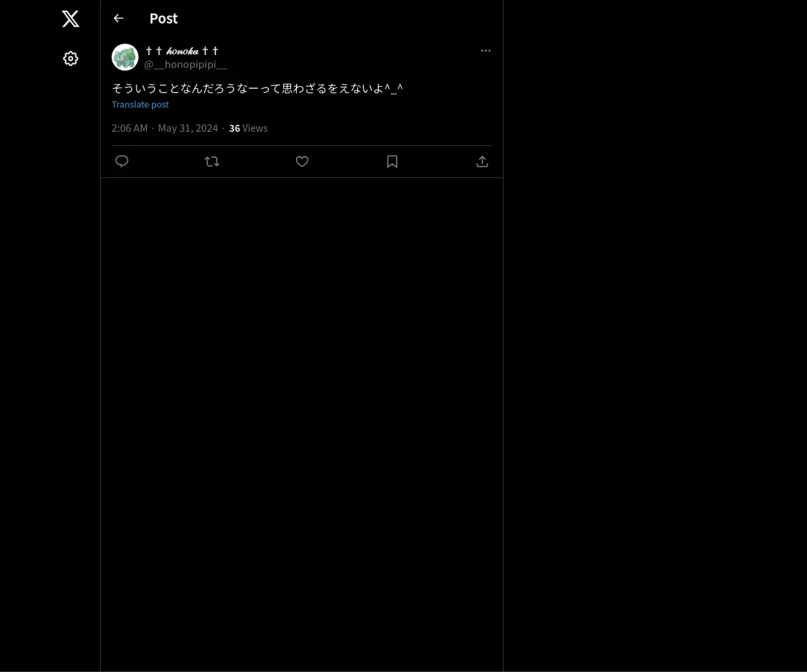Viewport: 807px width, 672px height.
Task: Open the settings gear in sidebar
Action: click(x=71, y=58)
